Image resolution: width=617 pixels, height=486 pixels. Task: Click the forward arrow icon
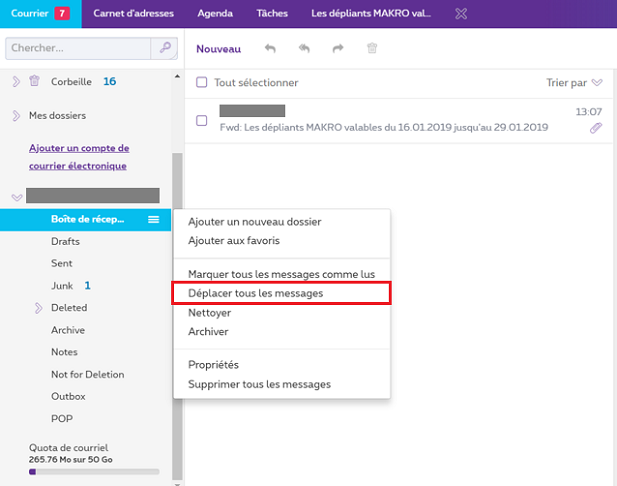coord(338,48)
